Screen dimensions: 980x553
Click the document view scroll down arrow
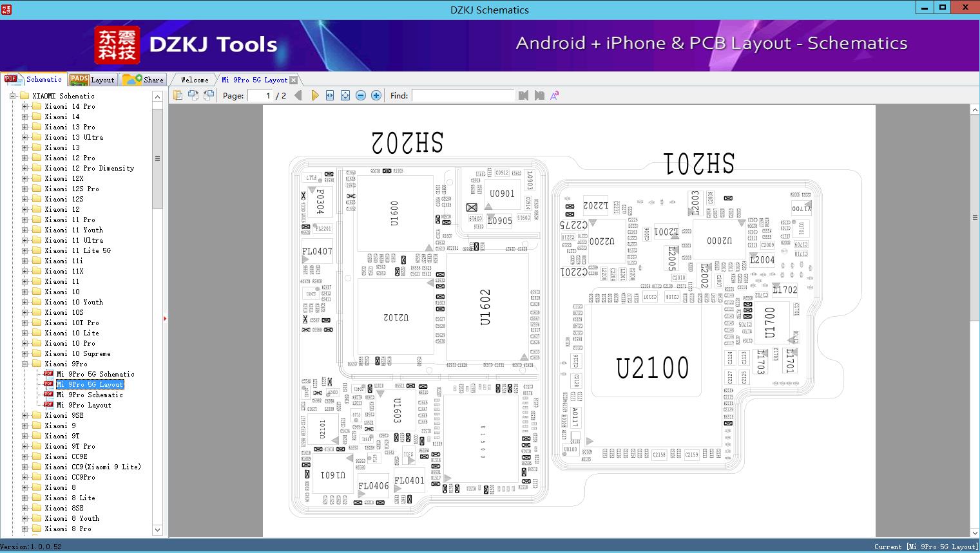[x=975, y=532]
